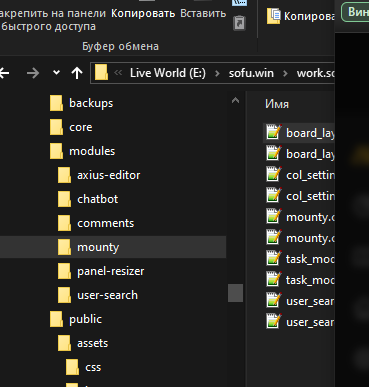Open the axius-editor folder

coord(109,175)
